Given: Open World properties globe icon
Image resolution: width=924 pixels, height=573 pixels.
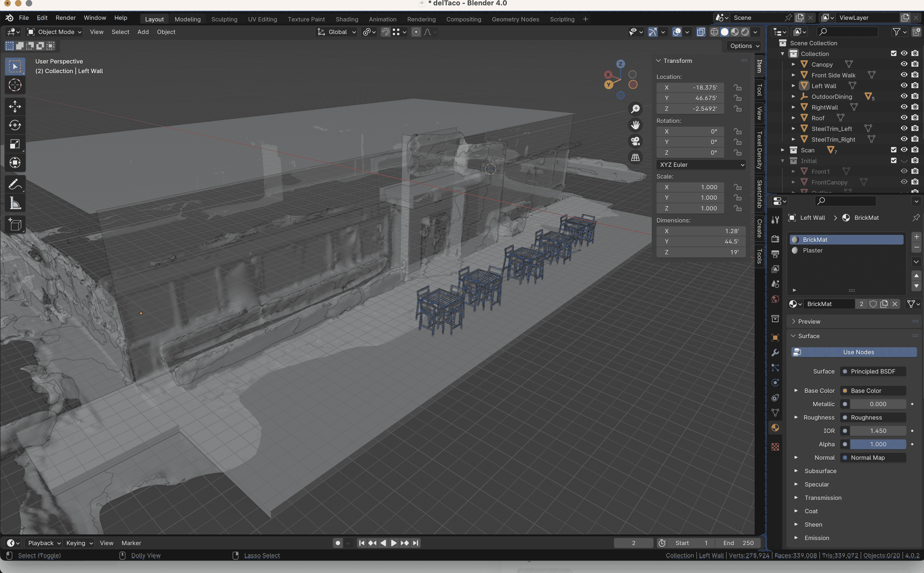Looking at the screenshot, I should click(x=775, y=299).
